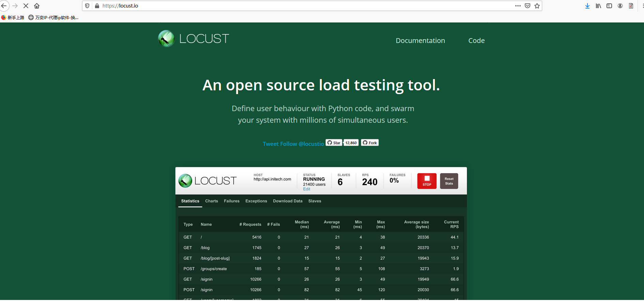Image resolution: width=644 pixels, height=301 pixels.
Task: Click the 240 RPS value
Action: click(370, 182)
